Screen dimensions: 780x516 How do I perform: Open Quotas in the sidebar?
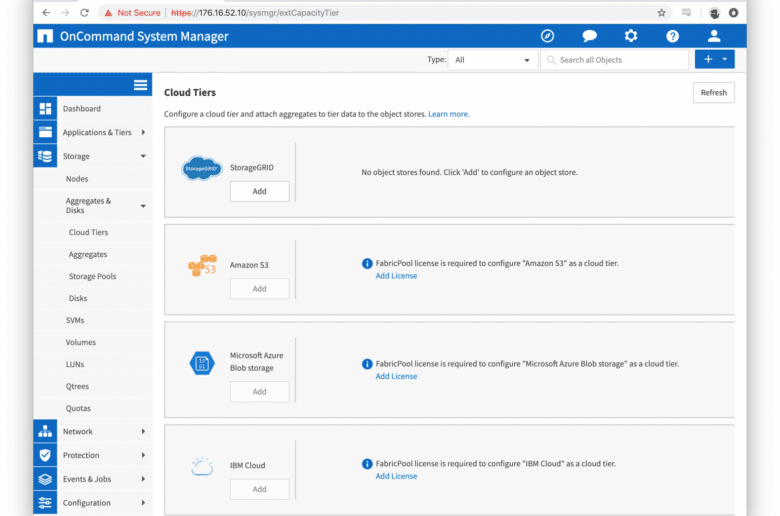[78, 408]
